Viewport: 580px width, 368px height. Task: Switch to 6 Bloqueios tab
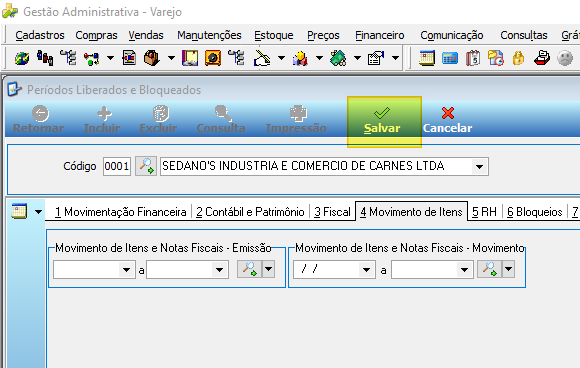[535, 212]
